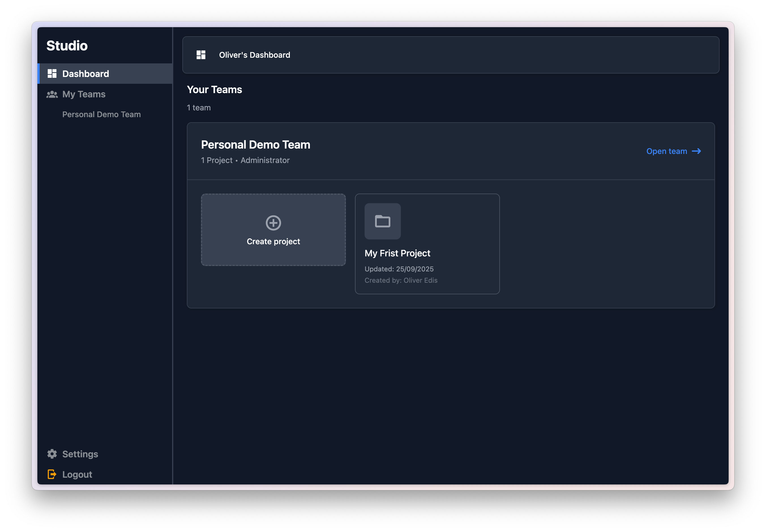Select Personal Demo Team in the sidebar
Viewport: 766px width, 532px height.
(x=101, y=114)
